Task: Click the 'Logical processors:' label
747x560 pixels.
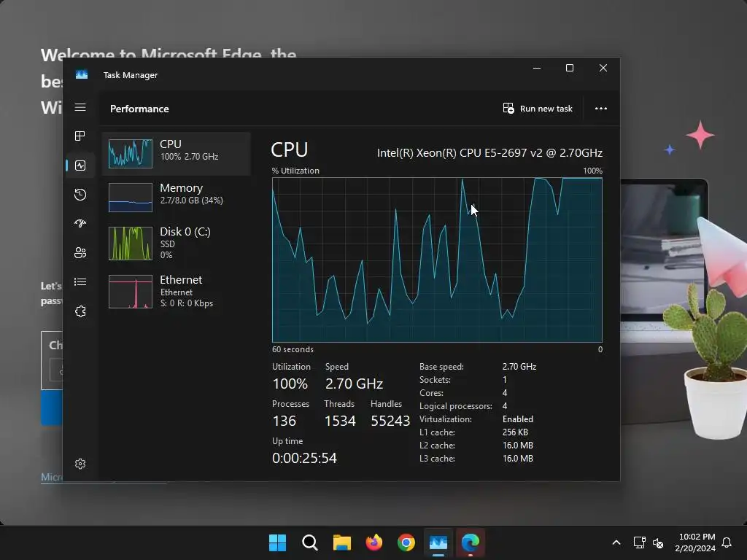Action: tap(455, 406)
